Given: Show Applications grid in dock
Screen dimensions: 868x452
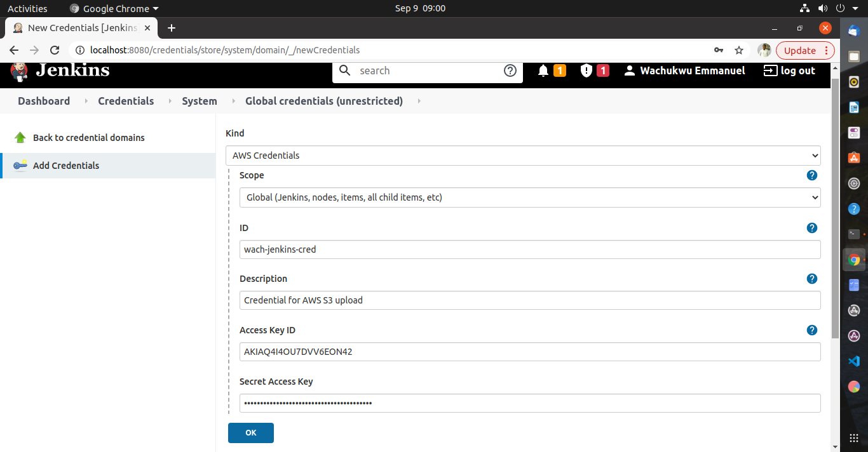Looking at the screenshot, I should (x=854, y=439).
